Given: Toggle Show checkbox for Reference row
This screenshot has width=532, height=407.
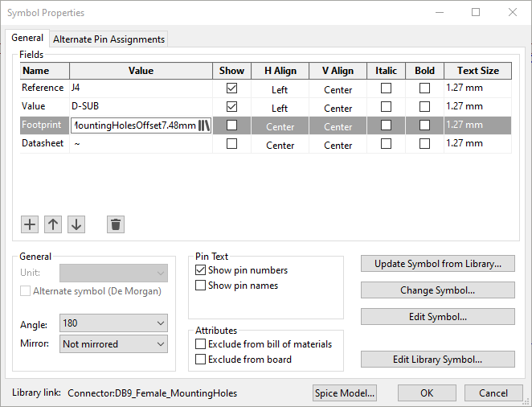Looking at the screenshot, I should coord(232,88).
